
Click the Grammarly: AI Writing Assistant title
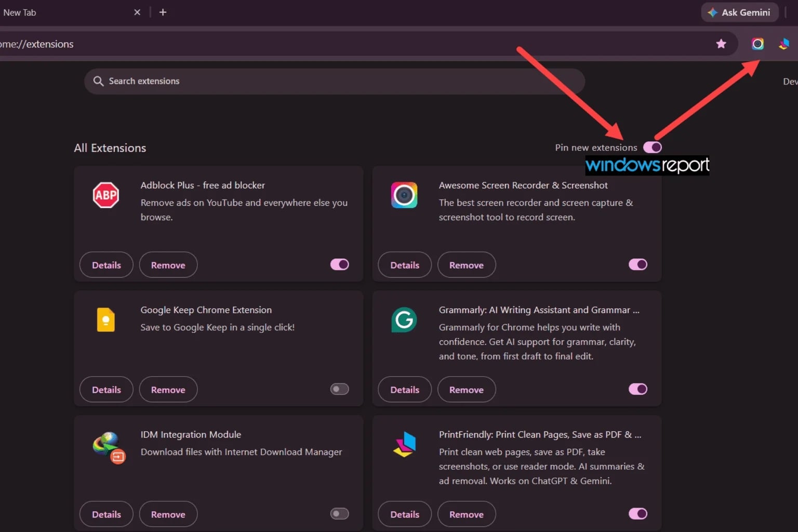coord(539,310)
